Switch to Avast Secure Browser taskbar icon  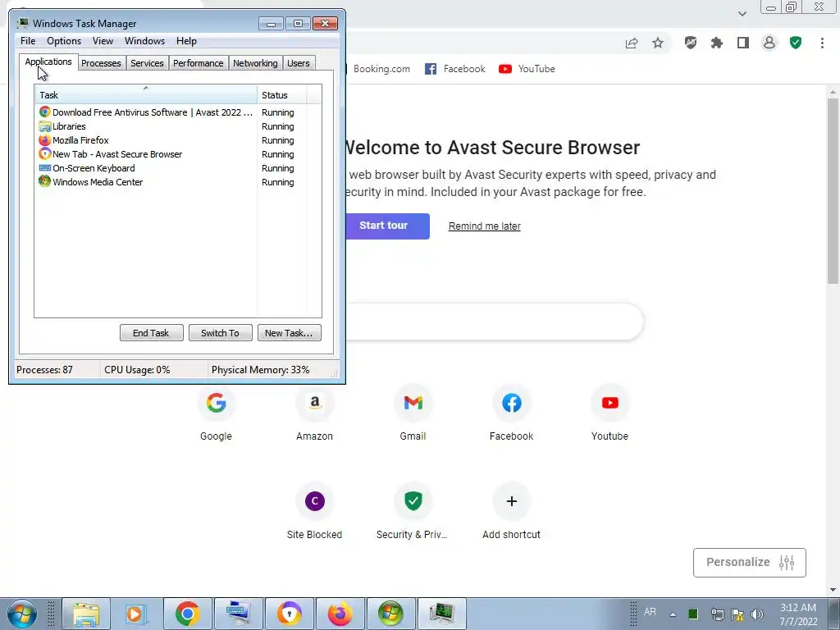290,614
